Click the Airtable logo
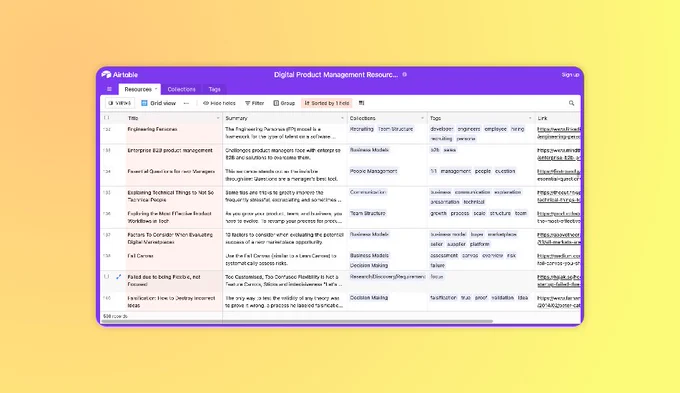 (119, 75)
